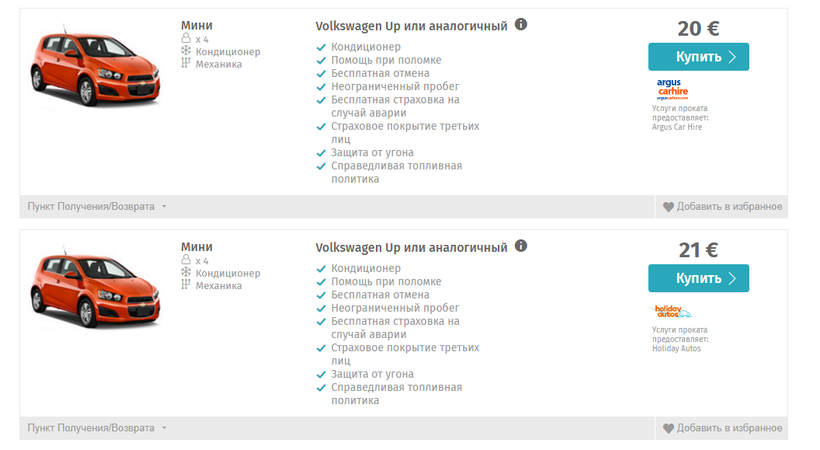Click the 21 € price label
The width and height of the screenshot is (820, 450).
(x=698, y=250)
